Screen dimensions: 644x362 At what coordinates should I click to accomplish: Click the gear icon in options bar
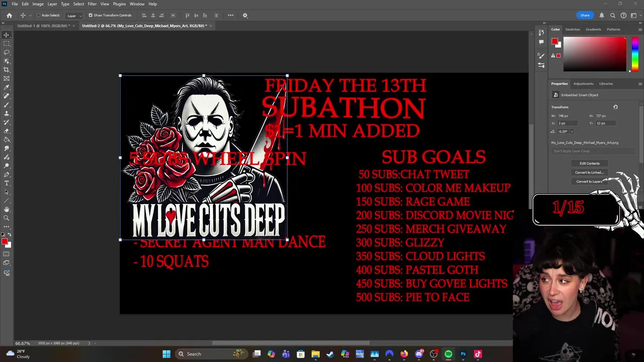coord(245,15)
